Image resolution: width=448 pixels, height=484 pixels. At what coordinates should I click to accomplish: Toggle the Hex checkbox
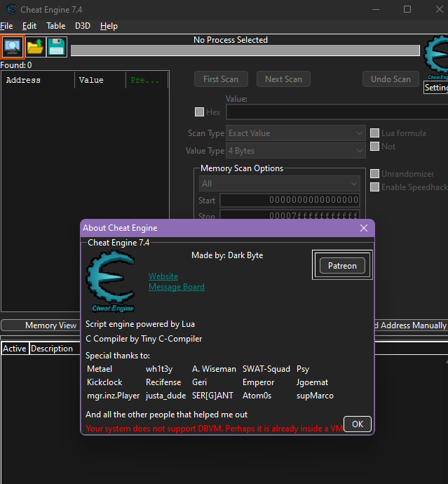tap(199, 112)
